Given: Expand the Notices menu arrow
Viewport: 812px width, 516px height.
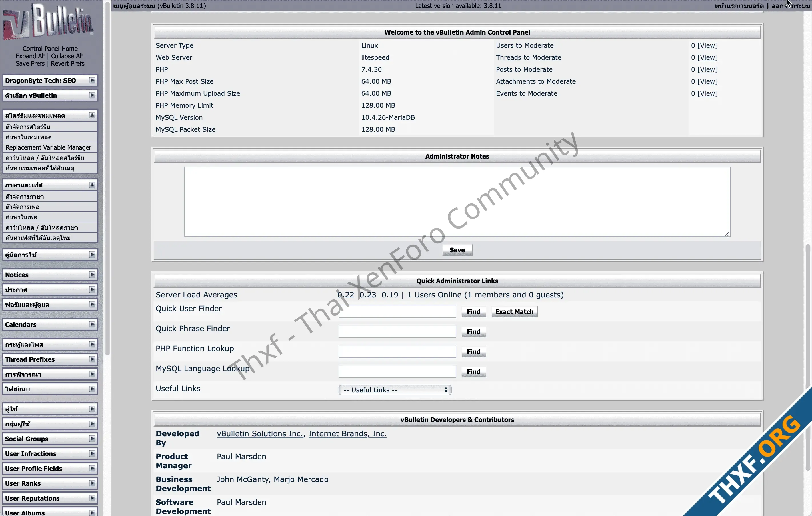Looking at the screenshot, I should (92, 275).
